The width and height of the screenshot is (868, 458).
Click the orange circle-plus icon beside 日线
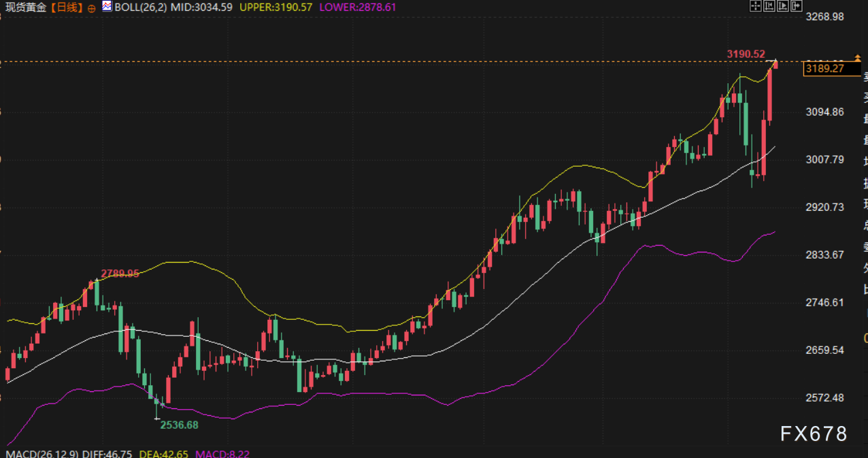pos(92,8)
